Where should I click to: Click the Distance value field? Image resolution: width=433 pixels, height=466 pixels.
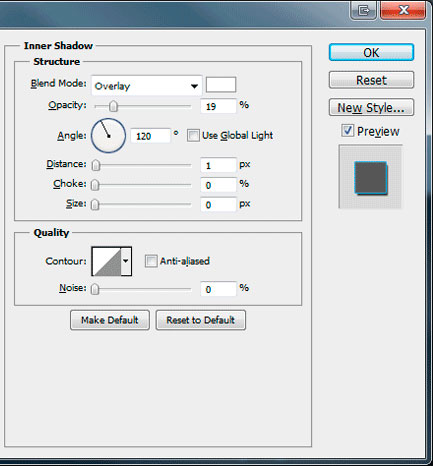218,165
